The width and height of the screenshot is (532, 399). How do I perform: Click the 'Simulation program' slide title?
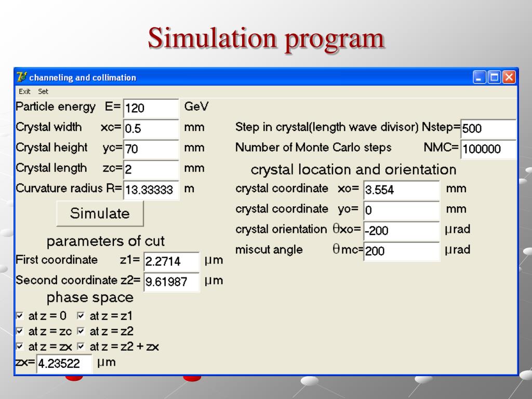click(267, 38)
